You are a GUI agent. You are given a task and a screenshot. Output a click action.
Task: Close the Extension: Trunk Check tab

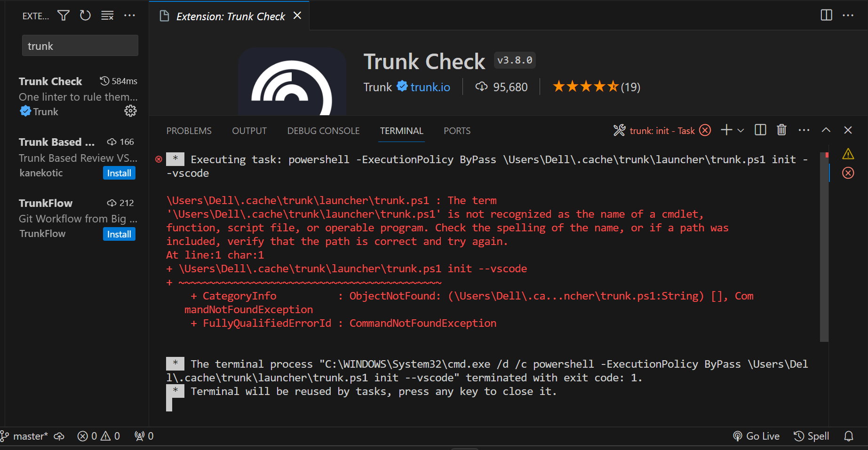click(x=297, y=16)
